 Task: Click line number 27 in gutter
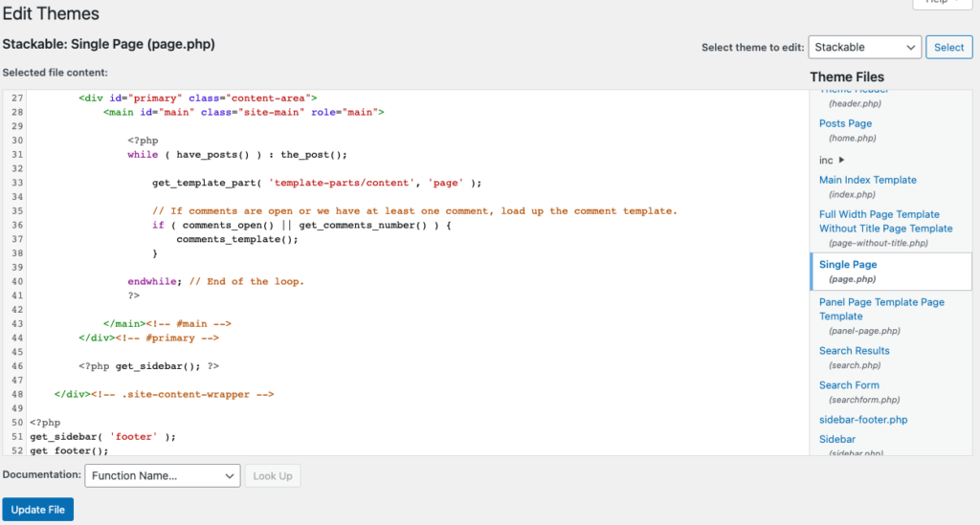tap(17, 98)
